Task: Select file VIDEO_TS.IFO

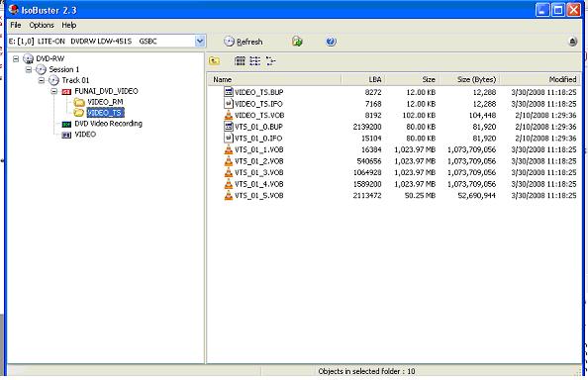Action: [x=258, y=104]
